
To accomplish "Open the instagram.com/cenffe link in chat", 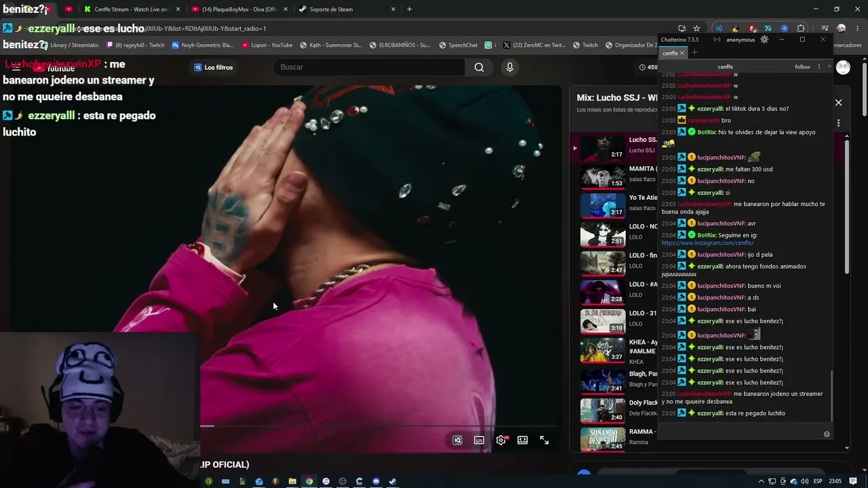I will coord(707,243).
